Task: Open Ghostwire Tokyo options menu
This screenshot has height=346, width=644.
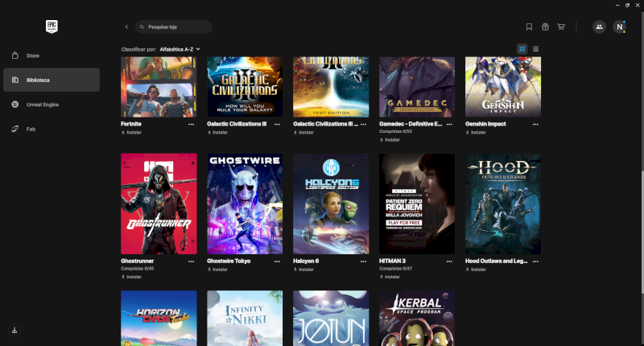Action: (277, 261)
